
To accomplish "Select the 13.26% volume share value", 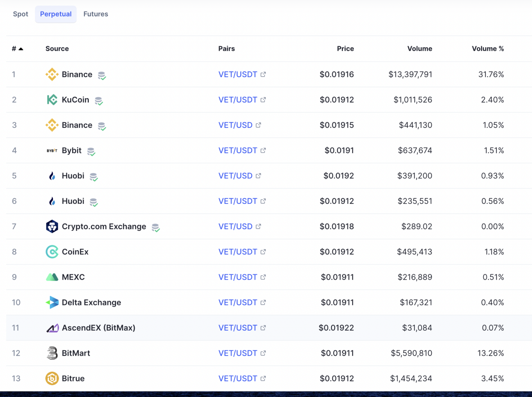I will tap(490, 353).
